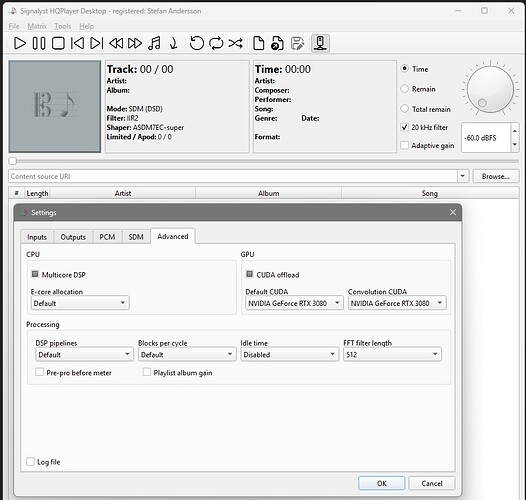Click the round volume knob
Image resolution: width=526 pixels, height=500 pixels.
(490, 89)
